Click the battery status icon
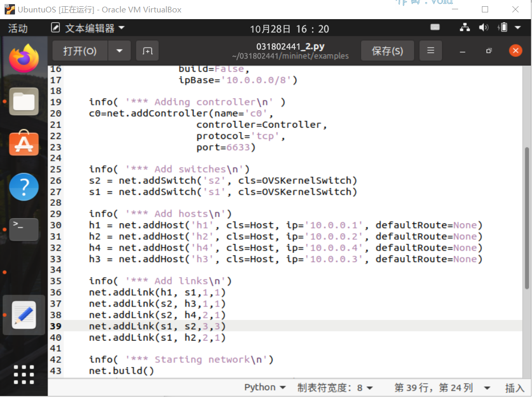 point(503,27)
